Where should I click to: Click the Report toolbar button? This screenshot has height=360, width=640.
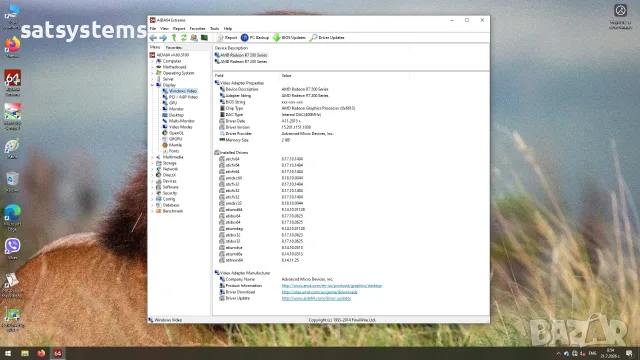[x=227, y=38]
